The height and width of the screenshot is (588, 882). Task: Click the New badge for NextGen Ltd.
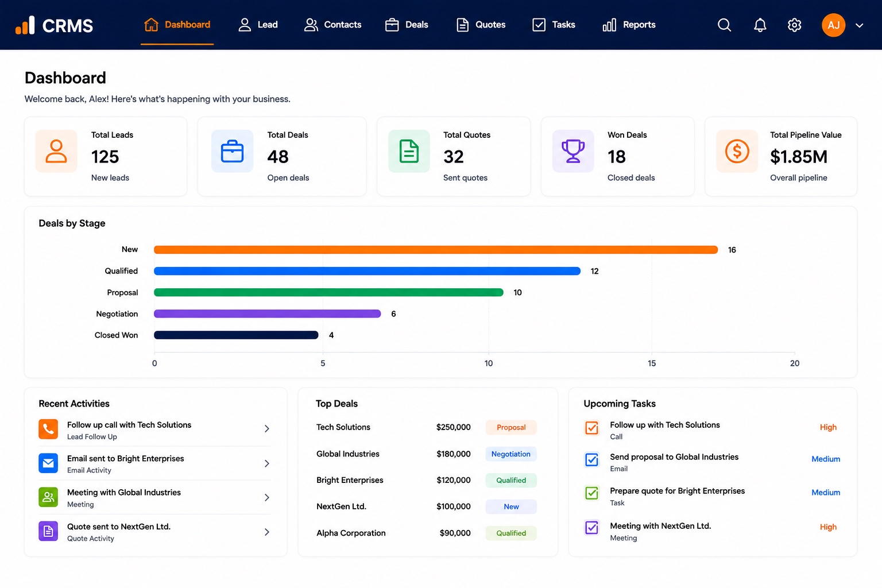click(511, 506)
